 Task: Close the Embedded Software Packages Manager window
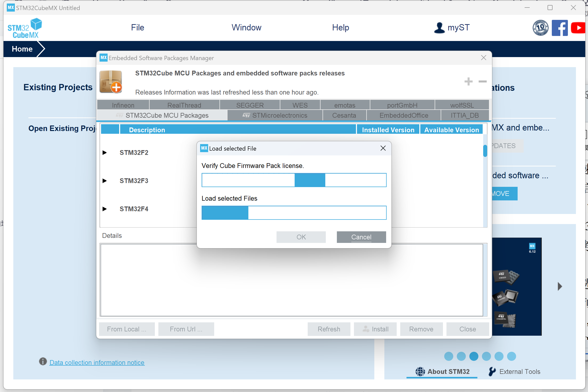click(x=483, y=58)
